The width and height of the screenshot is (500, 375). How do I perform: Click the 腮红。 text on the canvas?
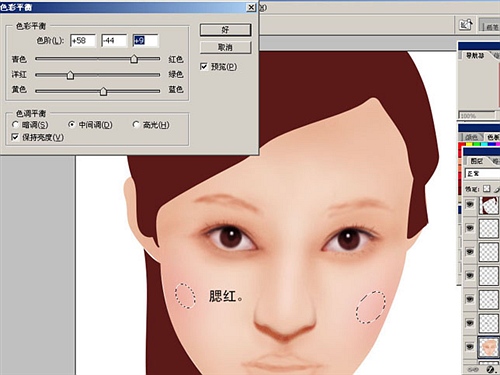point(226,296)
